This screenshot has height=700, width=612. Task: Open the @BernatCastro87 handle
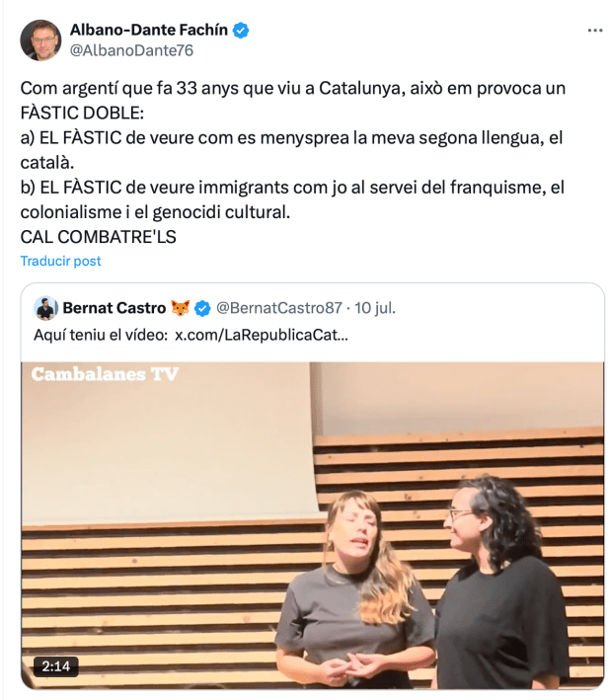pyautogui.click(x=279, y=308)
